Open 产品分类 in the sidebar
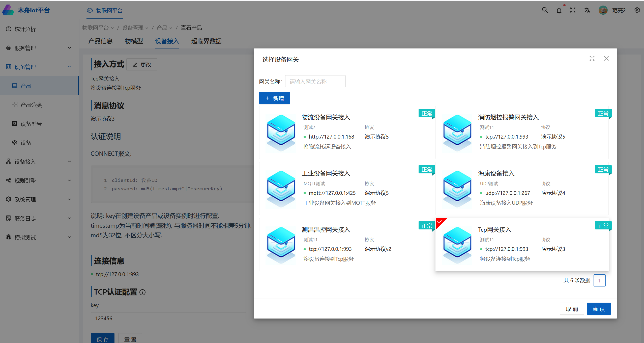Screen dimensions: 644x343 click(39, 105)
